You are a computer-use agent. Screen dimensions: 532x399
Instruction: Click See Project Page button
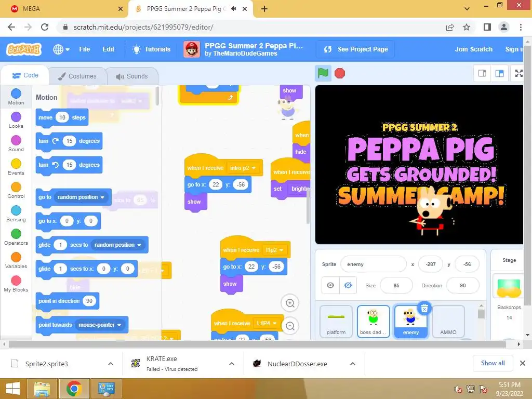click(x=355, y=49)
